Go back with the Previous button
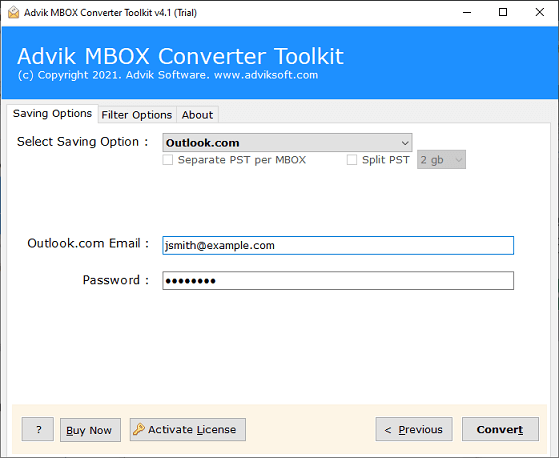This screenshot has height=458, width=559. pos(414,429)
